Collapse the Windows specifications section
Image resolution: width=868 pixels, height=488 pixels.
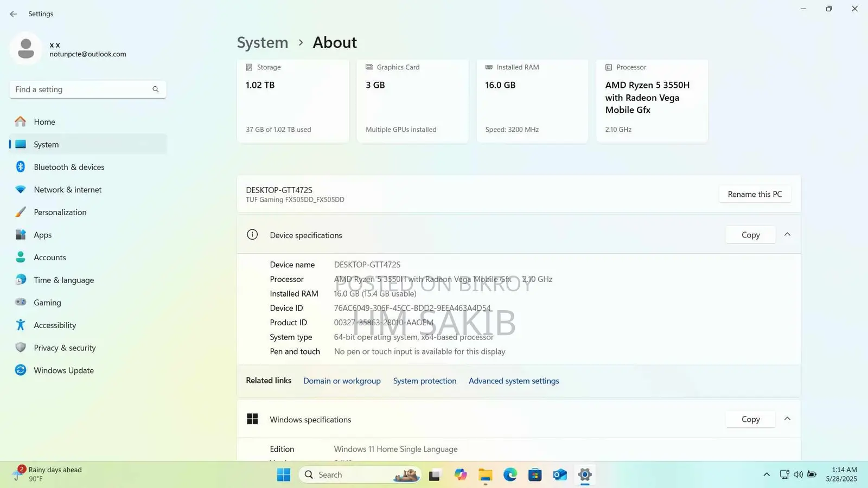coord(787,419)
